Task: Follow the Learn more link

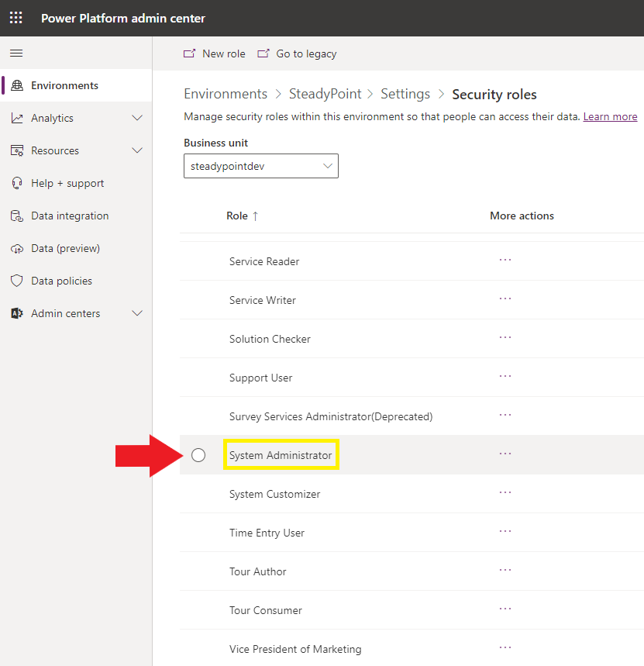Action: tap(610, 117)
